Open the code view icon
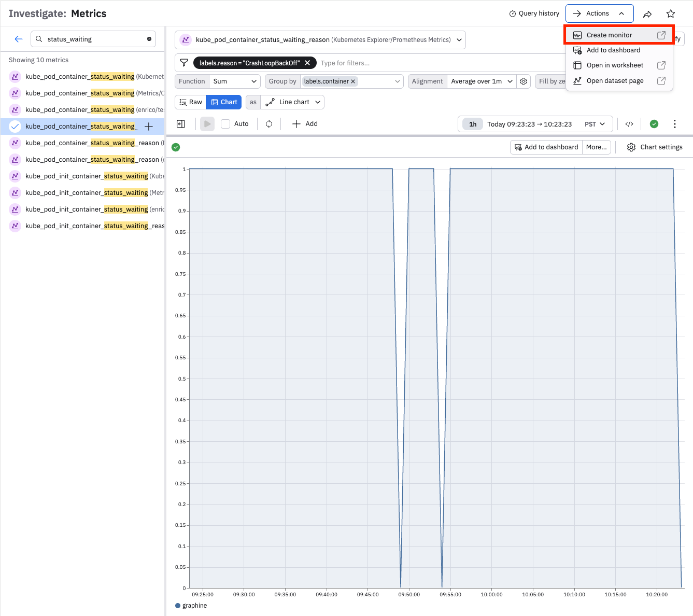Viewport: 693px width, 616px height. tap(629, 124)
